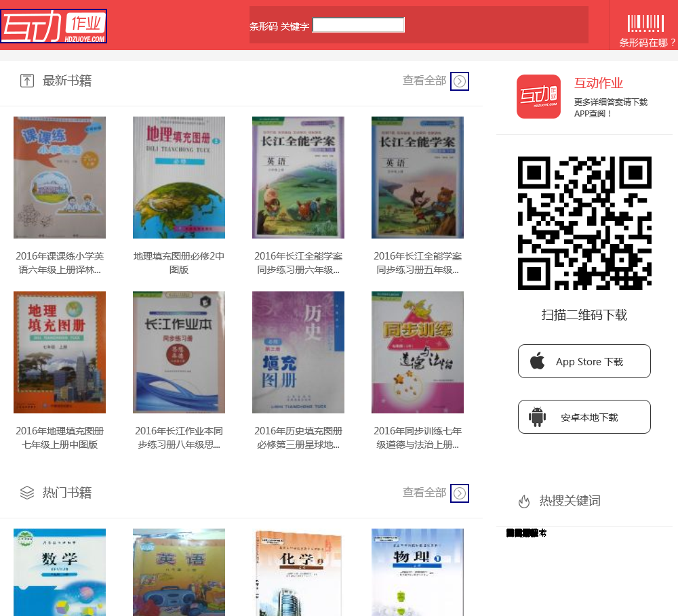678x616 pixels.
Task: Click the App Store 下载 button
Action: pos(584,361)
